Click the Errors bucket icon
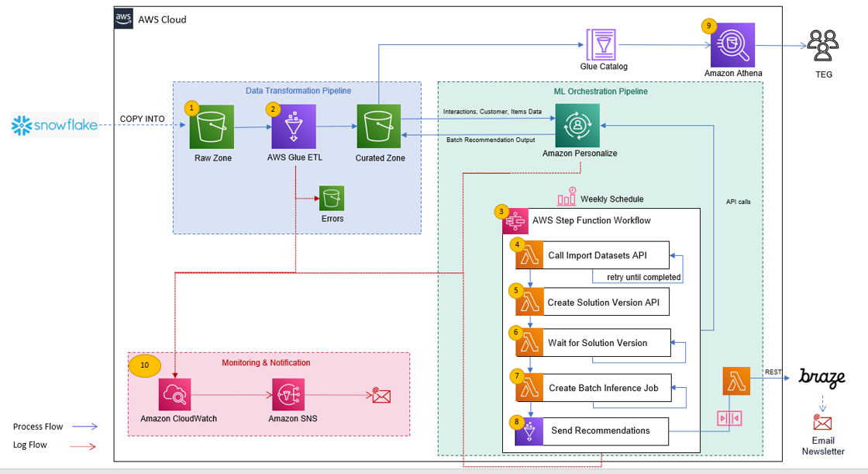This screenshot has width=868, height=474. pos(332,198)
